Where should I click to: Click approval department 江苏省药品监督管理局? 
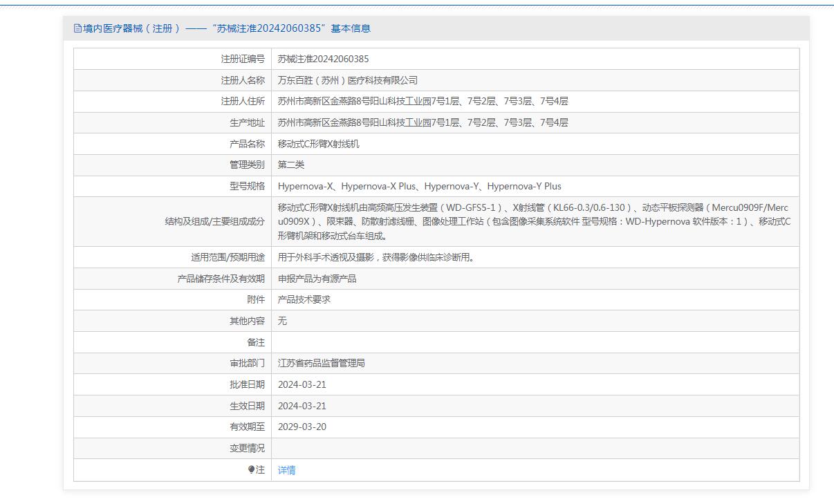point(321,363)
